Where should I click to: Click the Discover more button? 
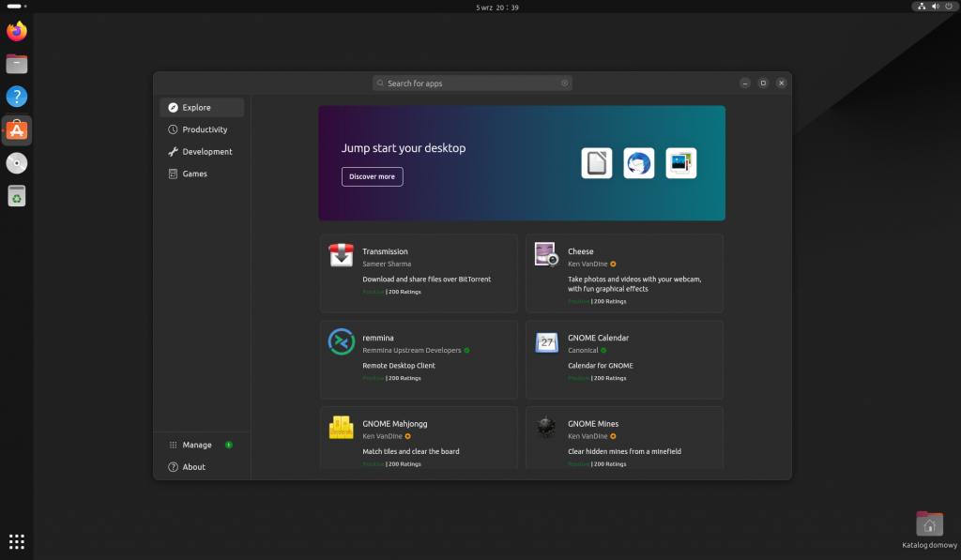[x=372, y=176]
